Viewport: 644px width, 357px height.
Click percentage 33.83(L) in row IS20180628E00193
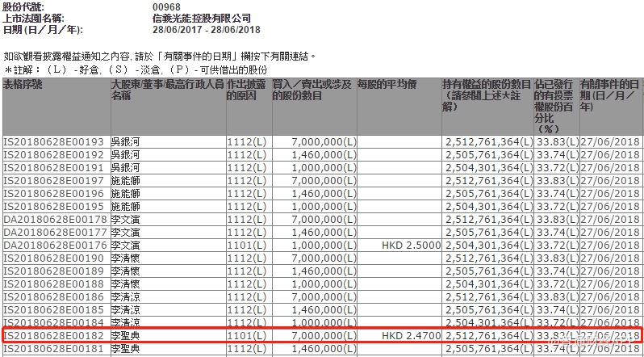point(557,142)
